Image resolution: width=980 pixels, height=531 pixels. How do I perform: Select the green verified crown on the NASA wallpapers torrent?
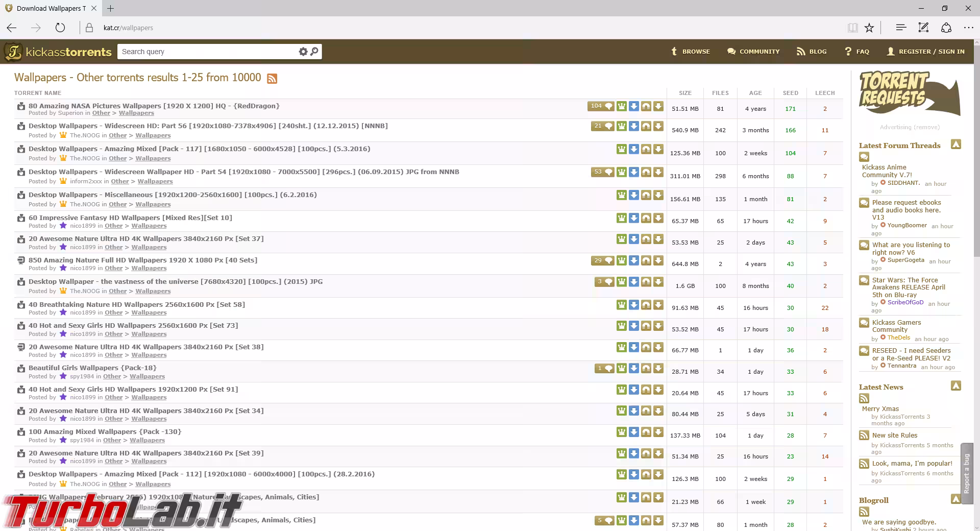[x=622, y=106]
